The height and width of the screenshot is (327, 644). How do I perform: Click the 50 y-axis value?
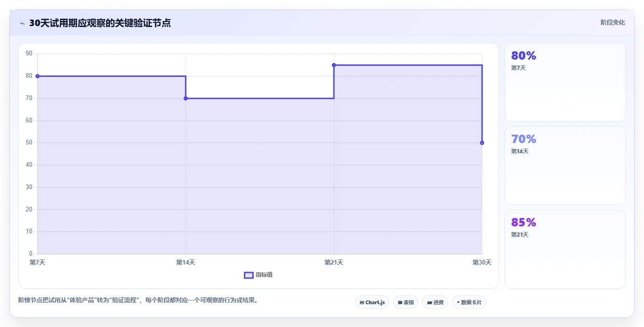coord(29,143)
